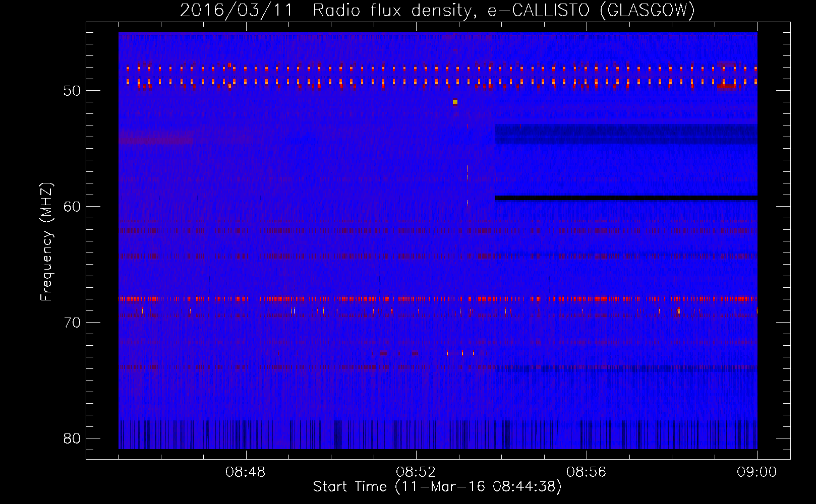Select the 08:52 time tick label
Screen dimensions: 816x504
[416, 472]
